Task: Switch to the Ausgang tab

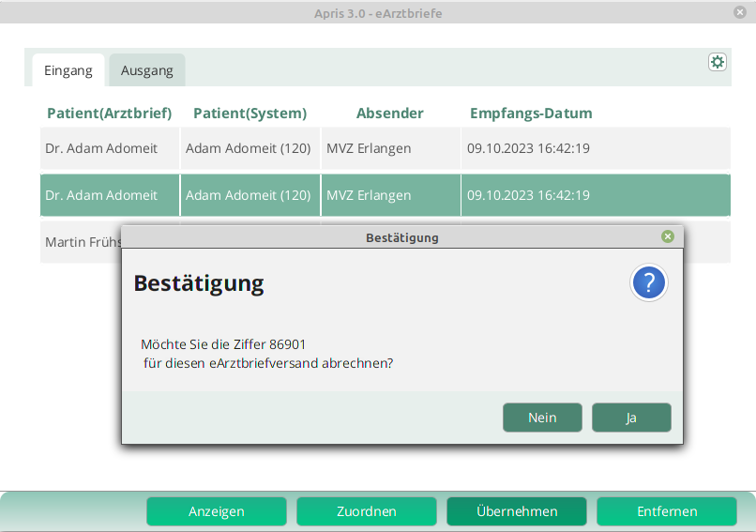Action: point(147,70)
